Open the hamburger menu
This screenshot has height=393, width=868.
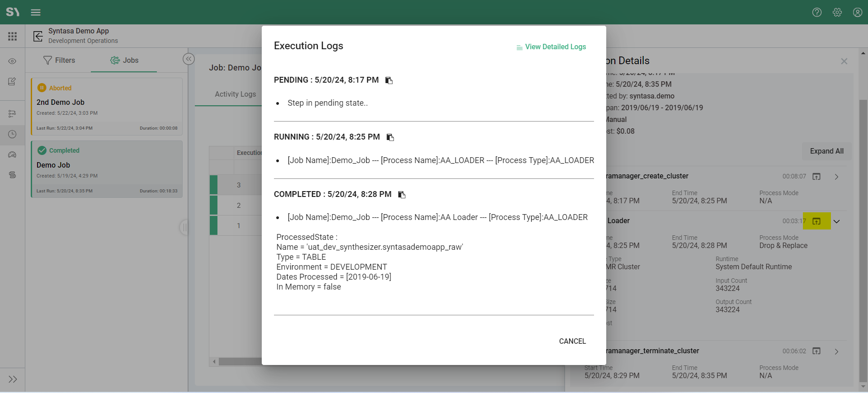[36, 12]
